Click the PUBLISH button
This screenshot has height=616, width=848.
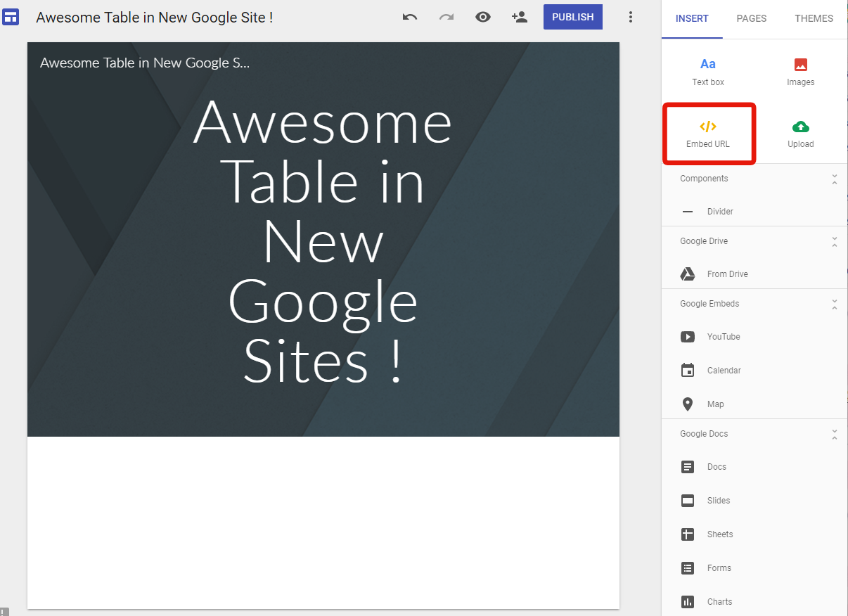573,17
